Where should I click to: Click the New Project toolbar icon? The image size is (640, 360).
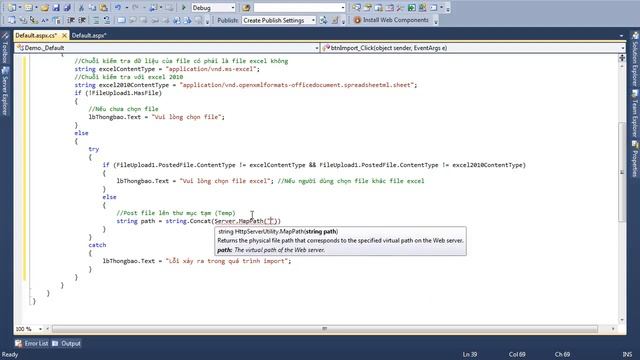(11, 8)
